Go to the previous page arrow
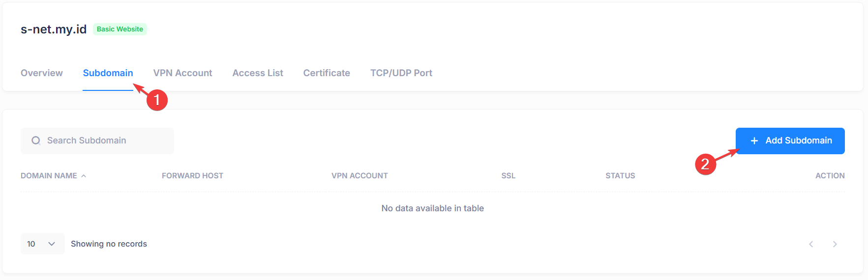Image resolution: width=868 pixels, height=280 pixels. pyautogui.click(x=811, y=244)
